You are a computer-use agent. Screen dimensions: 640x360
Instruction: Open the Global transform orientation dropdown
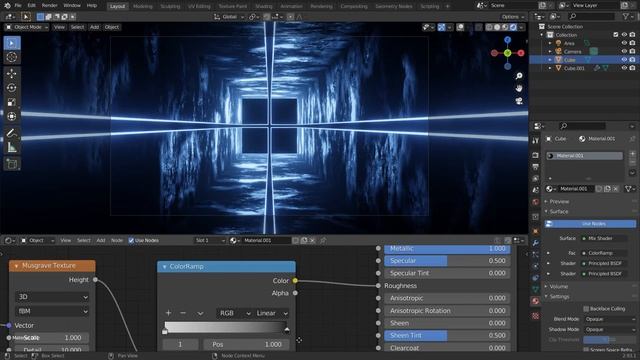tap(229, 17)
